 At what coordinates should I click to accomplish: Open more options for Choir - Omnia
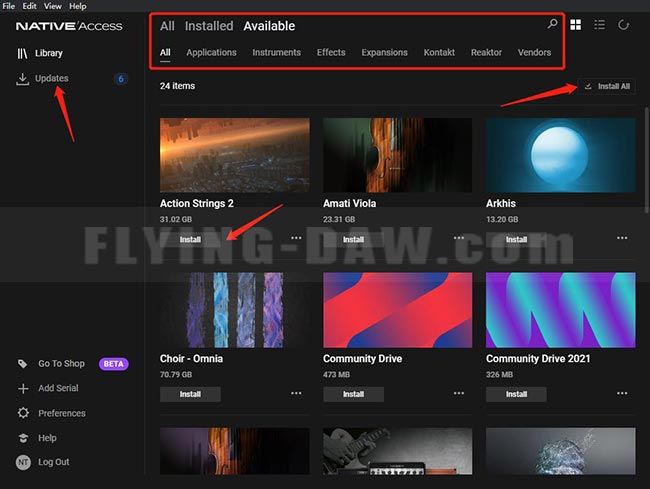pyautogui.click(x=296, y=393)
